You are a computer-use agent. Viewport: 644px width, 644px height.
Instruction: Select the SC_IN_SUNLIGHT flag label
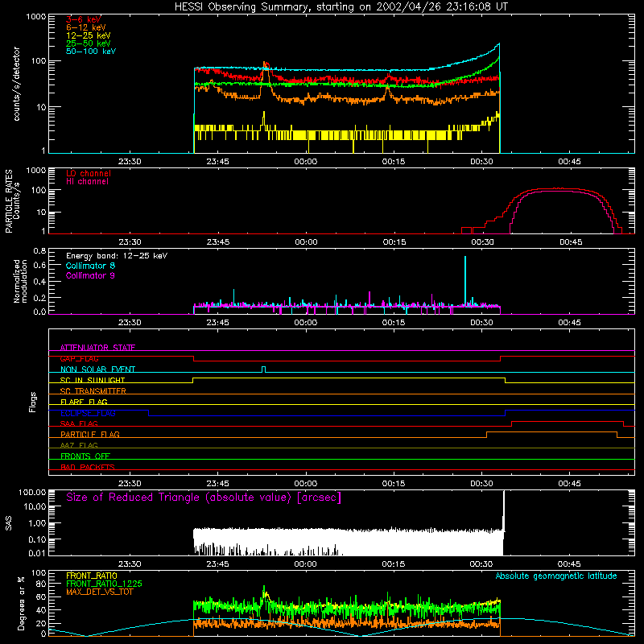[x=93, y=380]
